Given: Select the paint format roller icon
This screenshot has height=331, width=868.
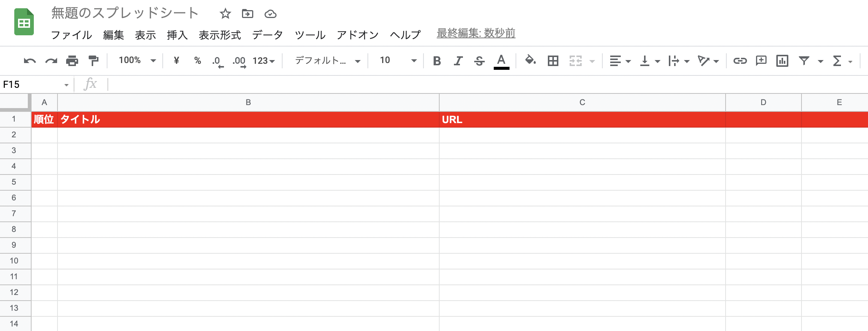Looking at the screenshot, I should 93,61.
